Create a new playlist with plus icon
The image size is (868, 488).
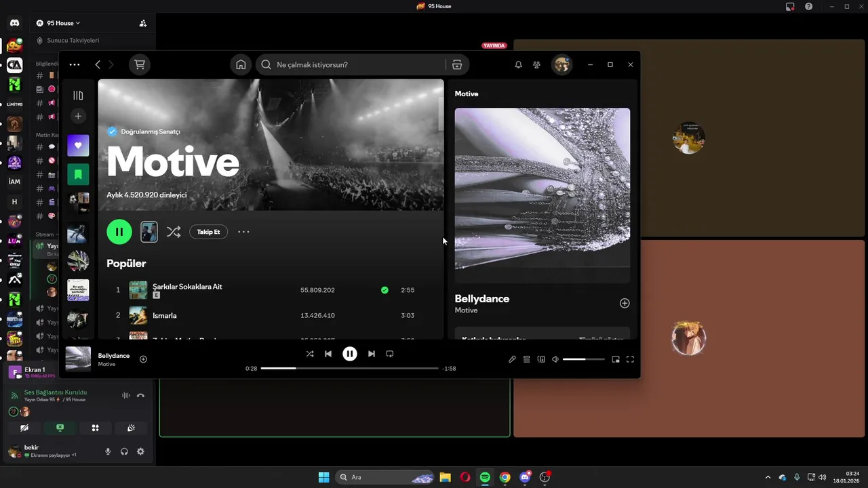click(x=78, y=116)
